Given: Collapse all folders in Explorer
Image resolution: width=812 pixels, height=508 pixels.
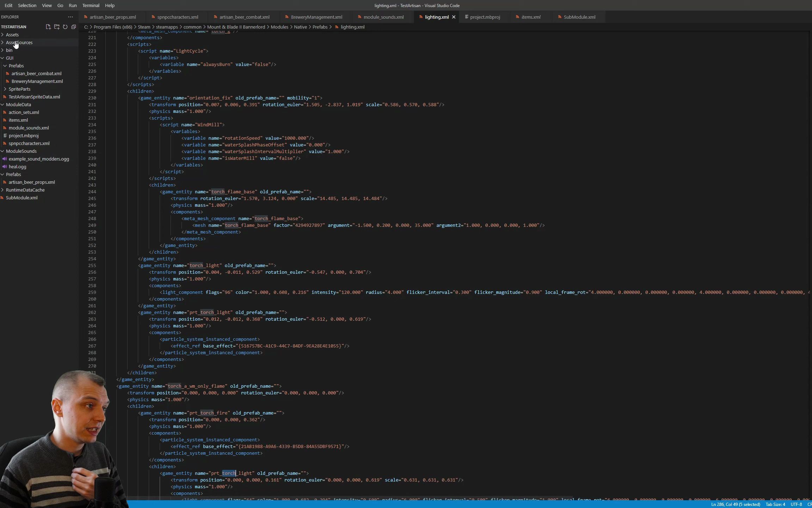Looking at the screenshot, I should pos(74,27).
